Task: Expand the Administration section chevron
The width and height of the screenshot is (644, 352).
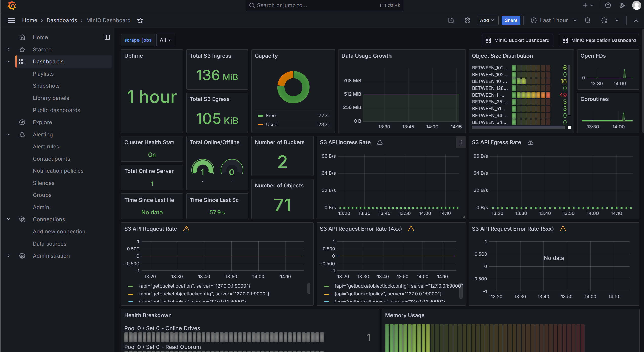Action: pyautogui.click(x=9, y=256)
